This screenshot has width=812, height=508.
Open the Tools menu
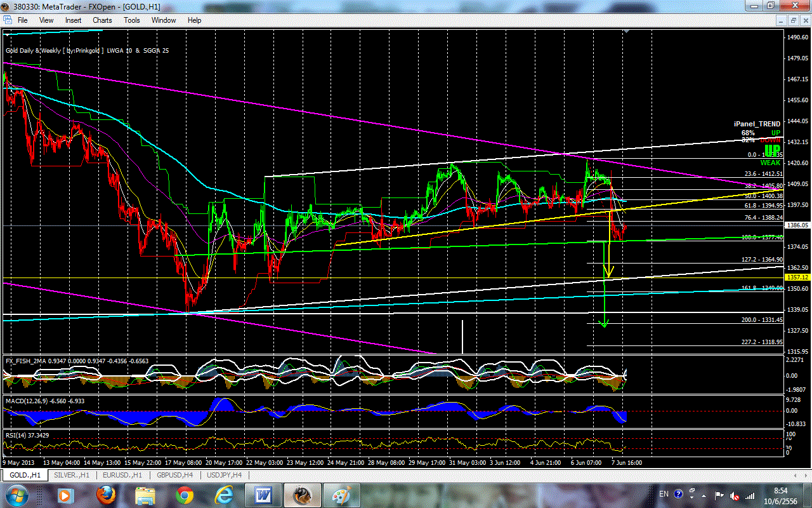[132, 20]
